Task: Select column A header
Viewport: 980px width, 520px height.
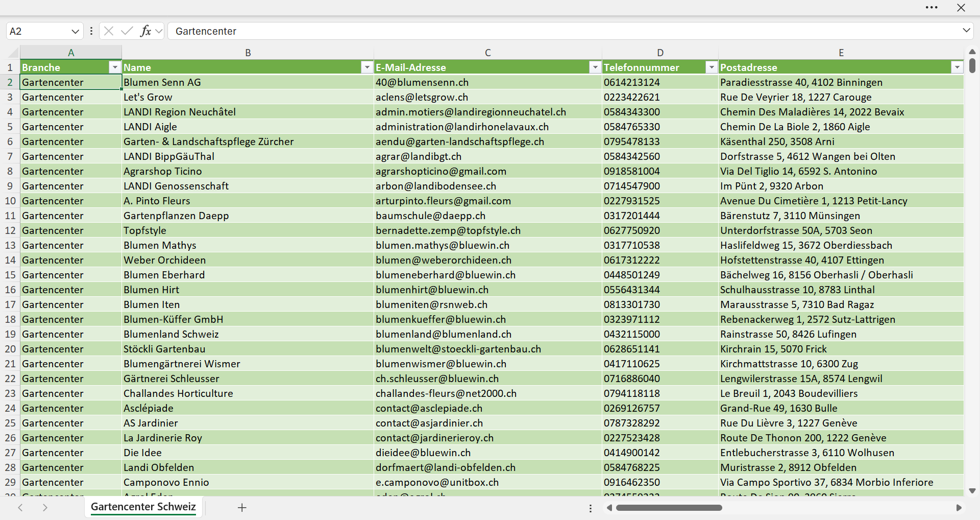Action: pos(71,53)
